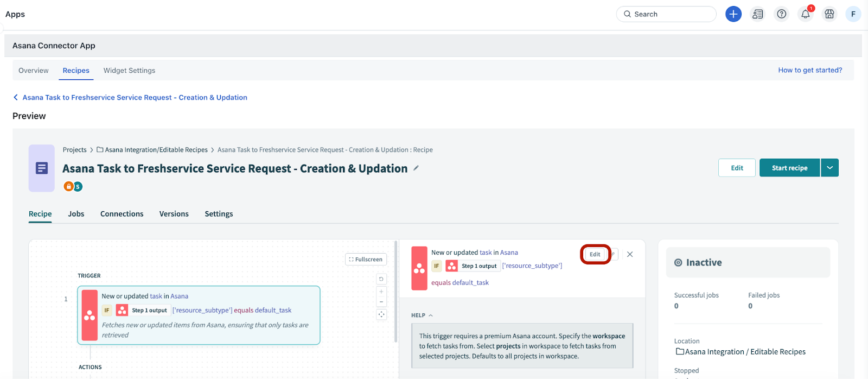
Task: Click the Fullscreen button
Action: pyautogui.click(x=366, y=260)
